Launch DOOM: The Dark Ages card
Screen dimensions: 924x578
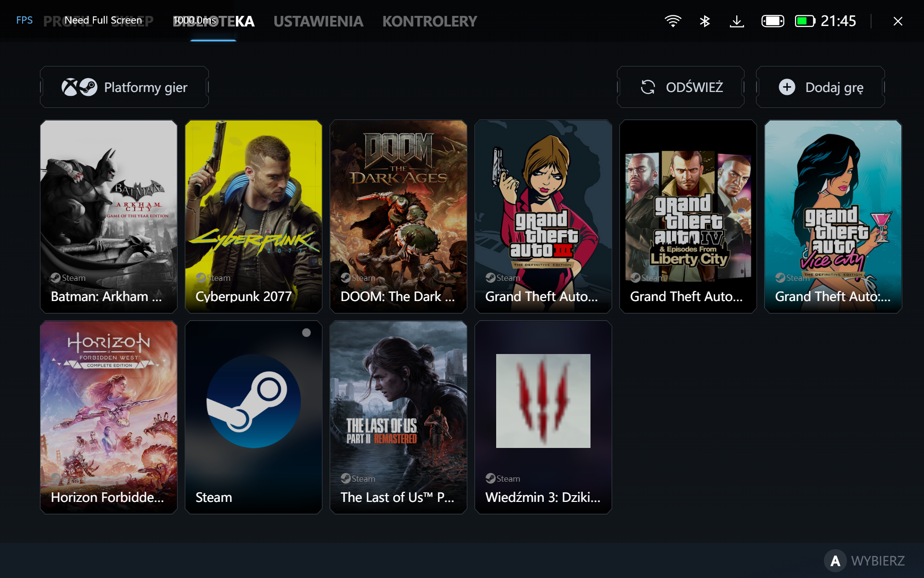tap(398, 217)
